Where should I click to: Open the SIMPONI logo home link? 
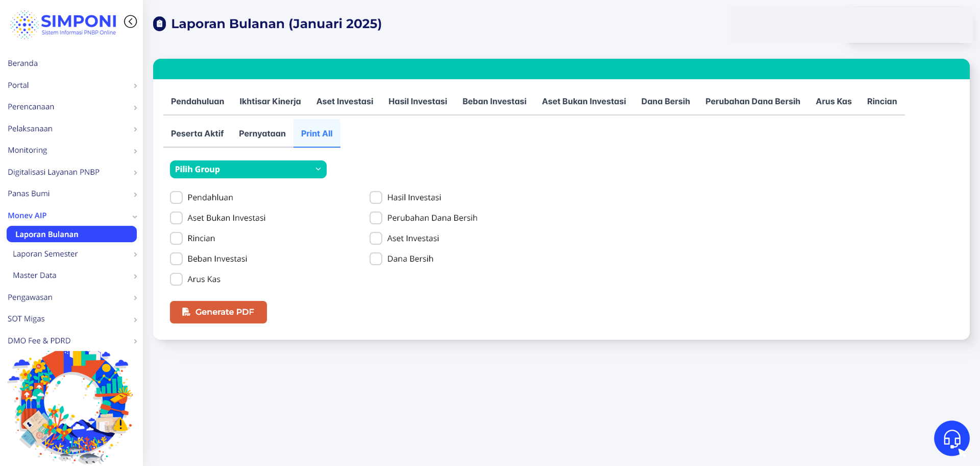click(63, 25)
